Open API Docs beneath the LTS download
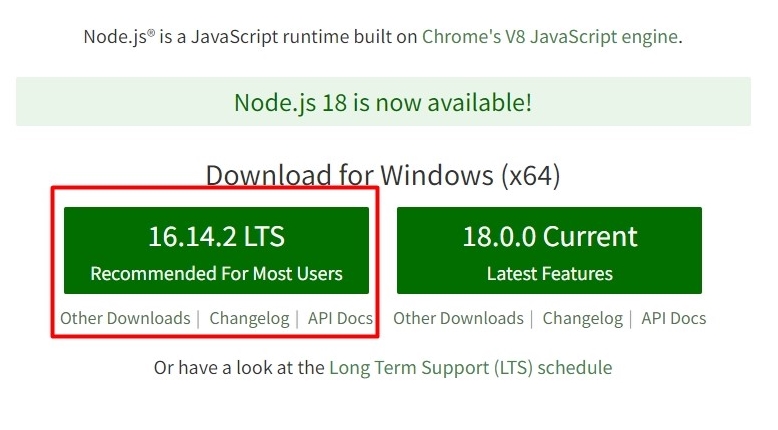778x430 pixels. click(340, 319)
